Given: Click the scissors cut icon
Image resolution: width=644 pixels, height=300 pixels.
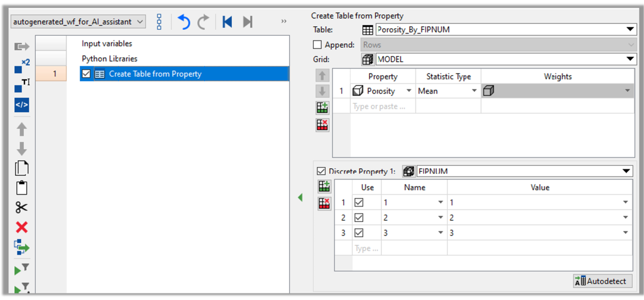Looking at the screenshot, I should pos(22,208).
